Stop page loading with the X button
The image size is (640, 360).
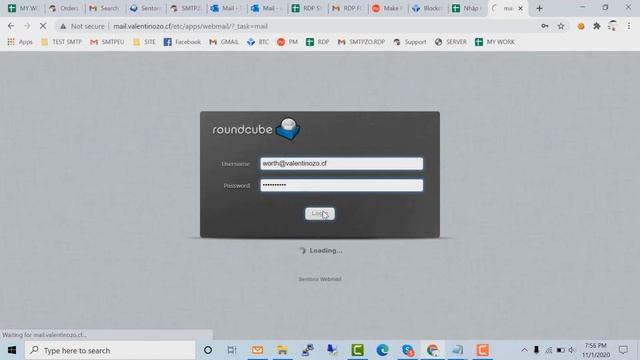pyautogui.click(x=43, y=26)
